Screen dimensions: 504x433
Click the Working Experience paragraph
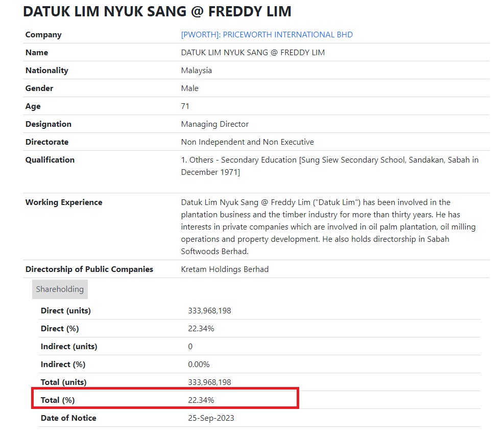click(x=328, y=226)
